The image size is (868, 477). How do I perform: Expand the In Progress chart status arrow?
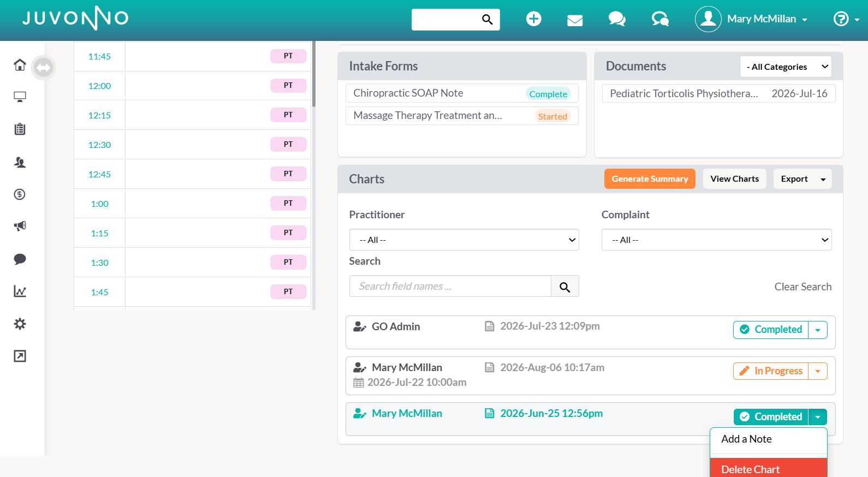click(x=818, y=371)
